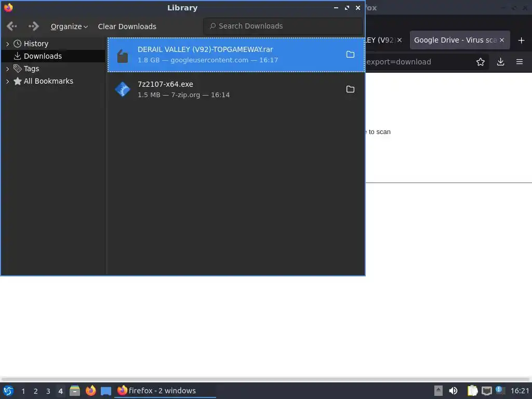This screenshot has width=532, height=399.
Task: Click the 7z2107-x64.exe file icon
Action: point(123,89)
